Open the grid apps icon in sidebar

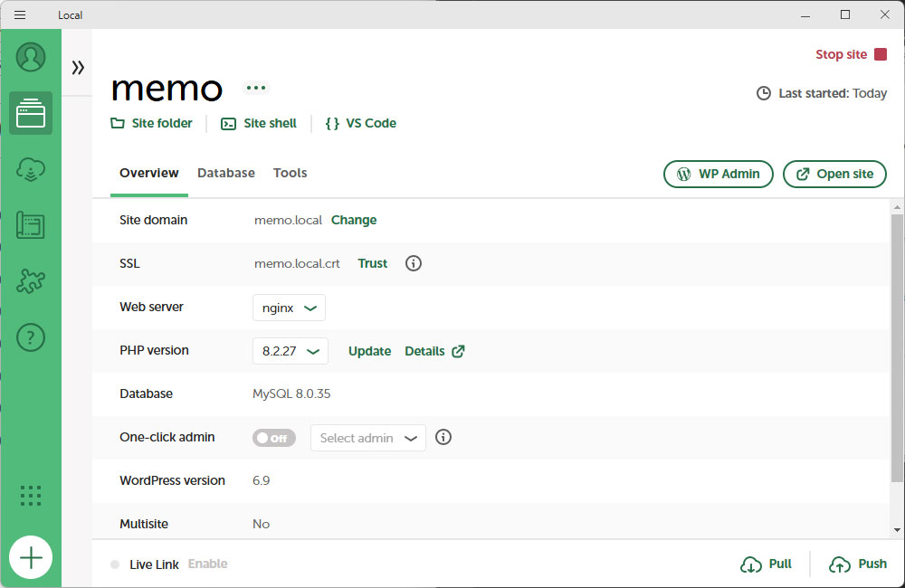coord(31,495)
